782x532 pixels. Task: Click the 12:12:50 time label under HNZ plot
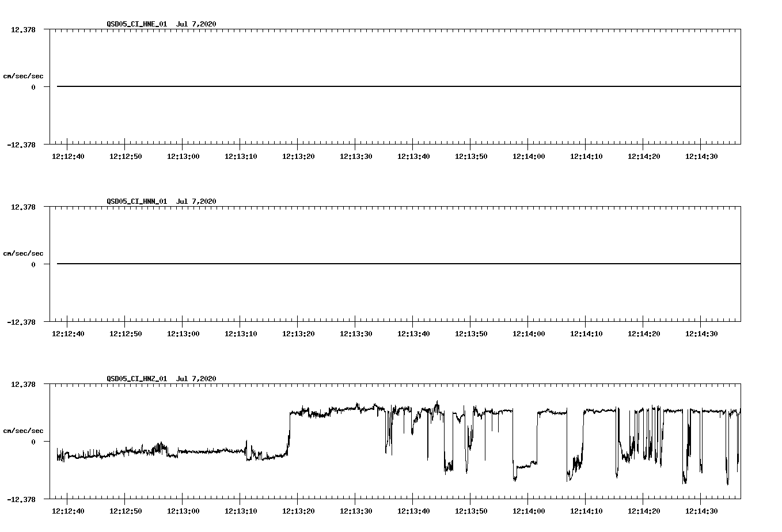coord(126,511)
